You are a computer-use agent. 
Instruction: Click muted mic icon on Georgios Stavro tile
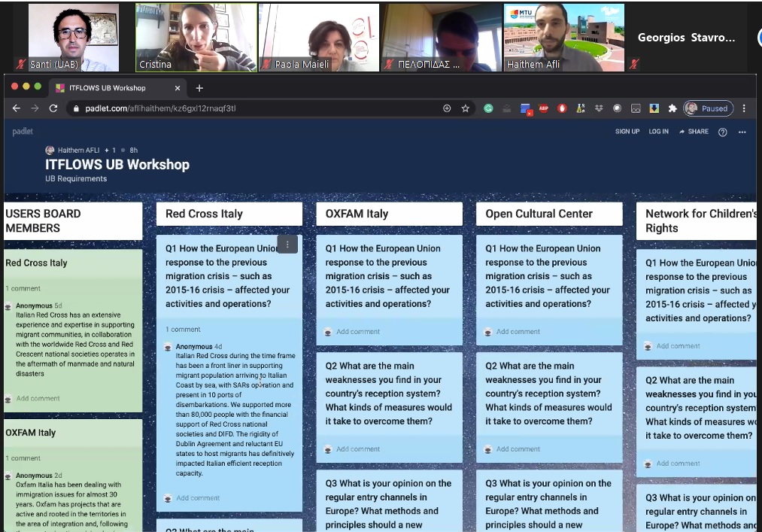pyautogui.click(x=633, y=63)
